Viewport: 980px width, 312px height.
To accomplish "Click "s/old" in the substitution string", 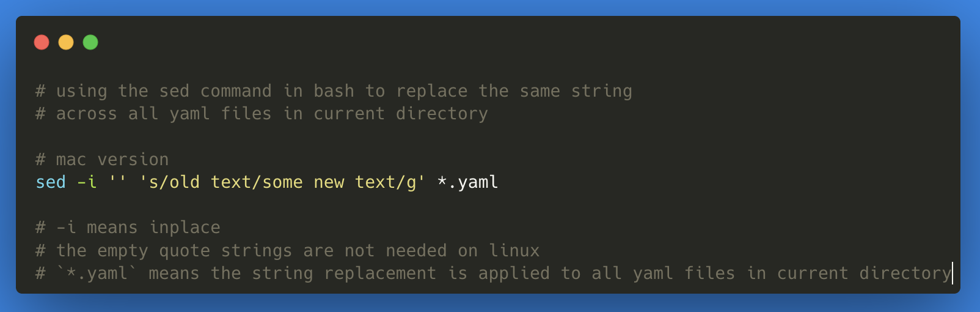I will click(174, 182).
